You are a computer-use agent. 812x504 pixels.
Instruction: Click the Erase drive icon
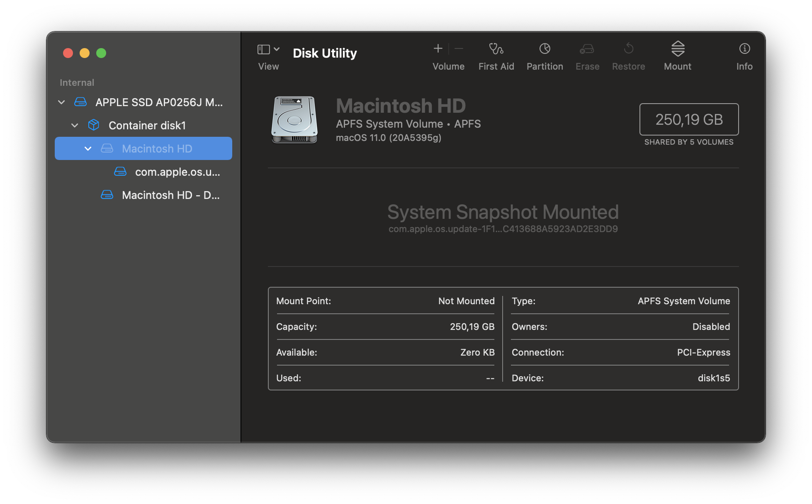tap(587, 49)
